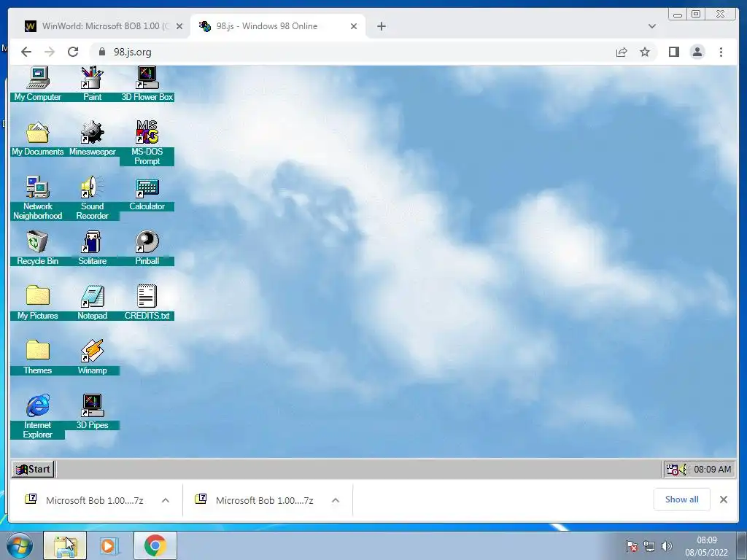The image size is (747, 560).
Task: Click the Windows 98 tray scheduler icon
Action: point(672,469)
